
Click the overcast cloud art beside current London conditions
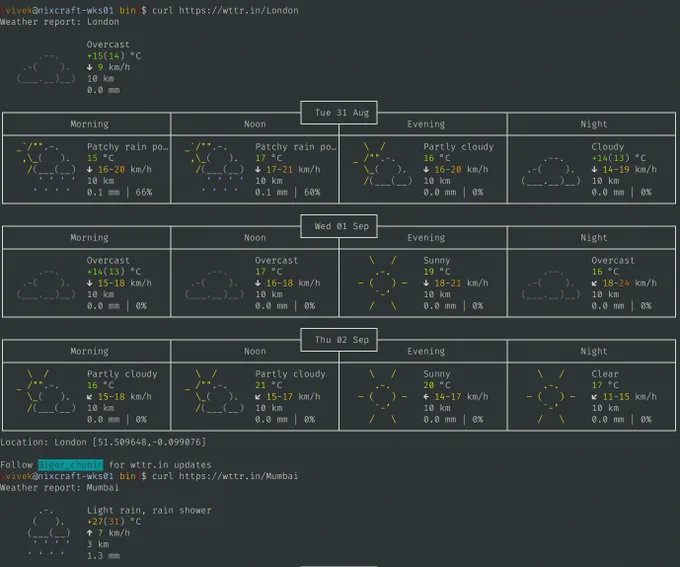pos(46,67)
